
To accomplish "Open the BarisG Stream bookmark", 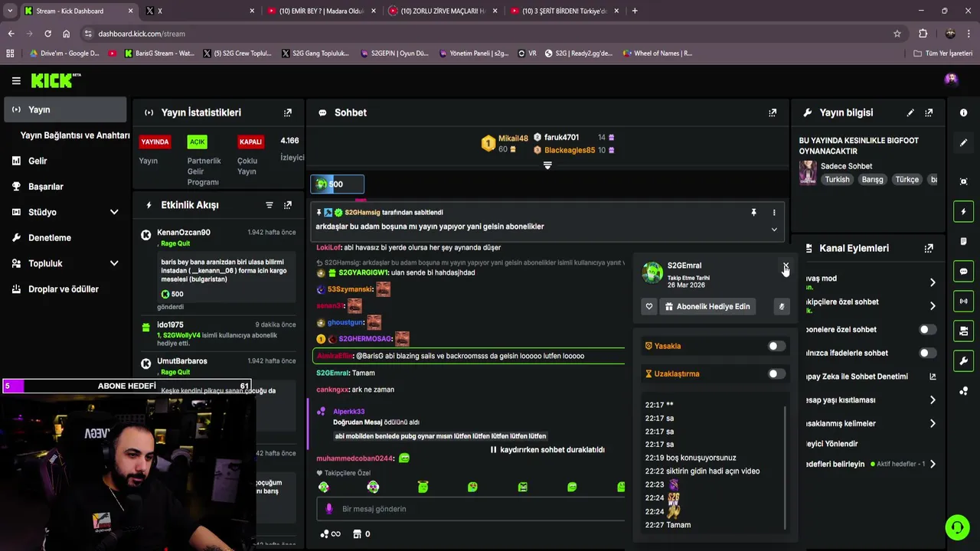I will tap(158, 54).
